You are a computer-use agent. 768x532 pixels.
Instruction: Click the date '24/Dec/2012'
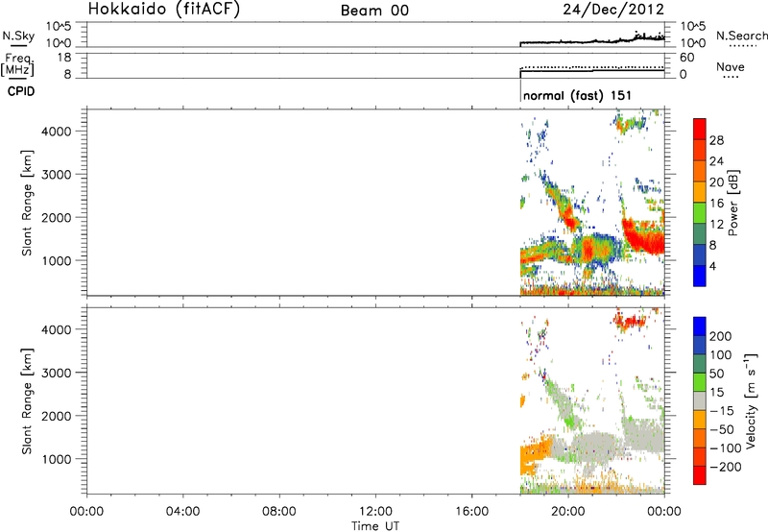pyautogui.click(x=613, y=10)
